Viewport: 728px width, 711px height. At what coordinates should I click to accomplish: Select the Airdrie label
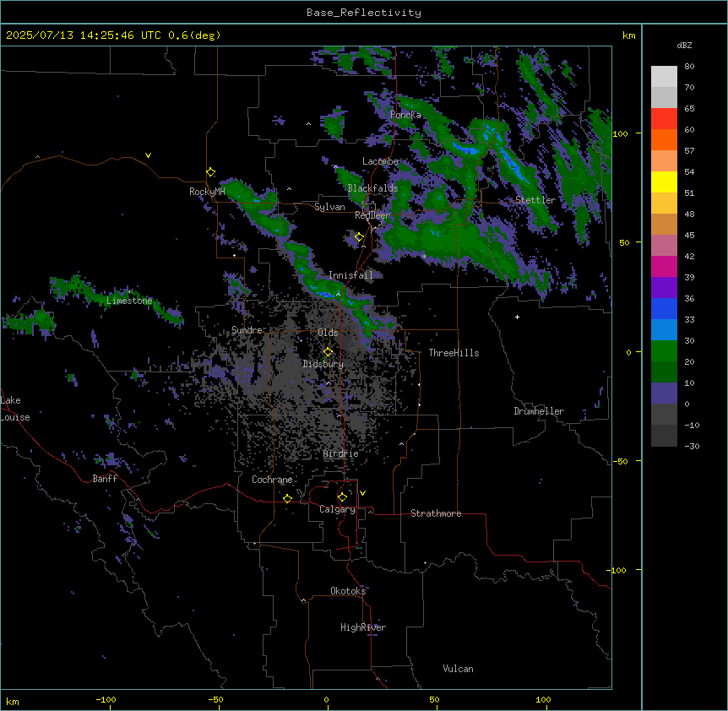341,453
